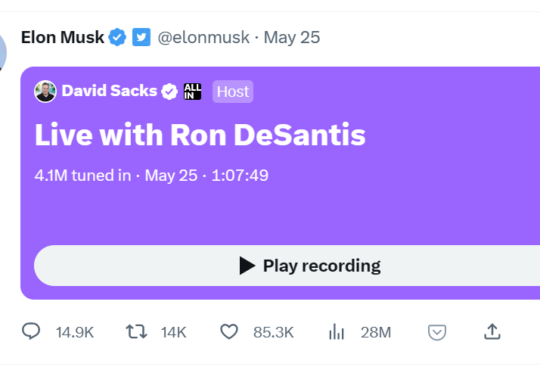The width and height of the screenshot is (540, 370).
Task: Retweet the post using the retweet icon
Action: (136, 332)
